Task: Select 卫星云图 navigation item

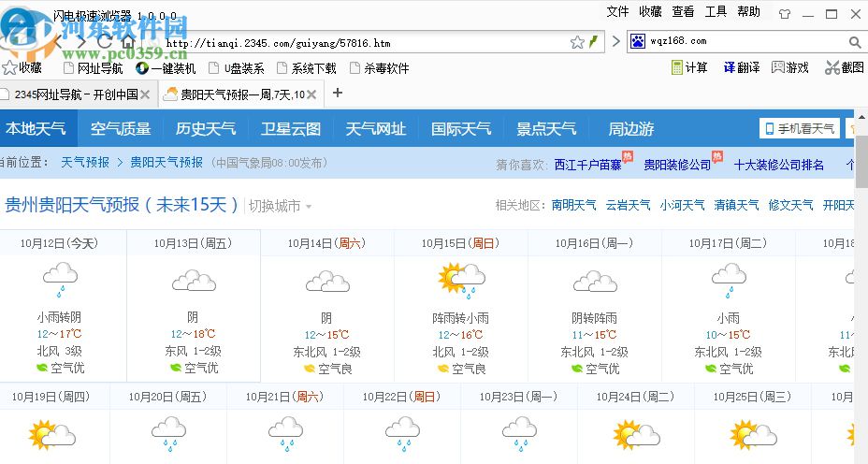Action: click(x=291, y=128)
